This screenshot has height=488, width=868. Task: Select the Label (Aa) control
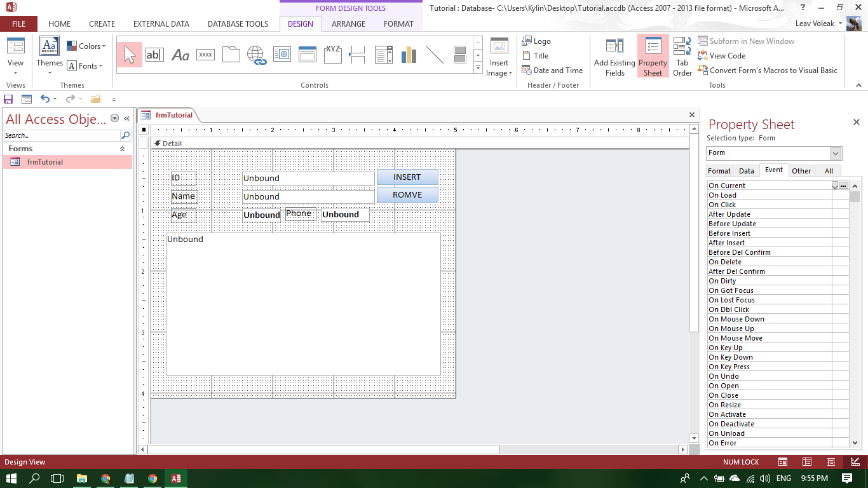(x=180, y=55)
